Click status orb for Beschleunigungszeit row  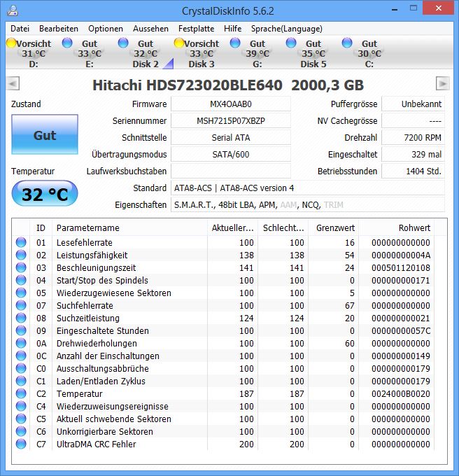coord(21,267)
